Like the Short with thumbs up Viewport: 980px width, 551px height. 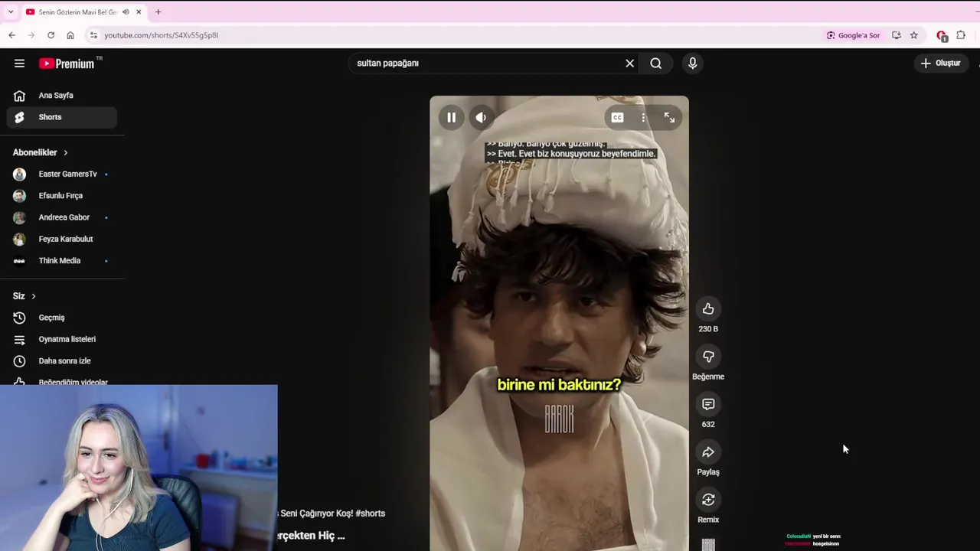point(708,308)
